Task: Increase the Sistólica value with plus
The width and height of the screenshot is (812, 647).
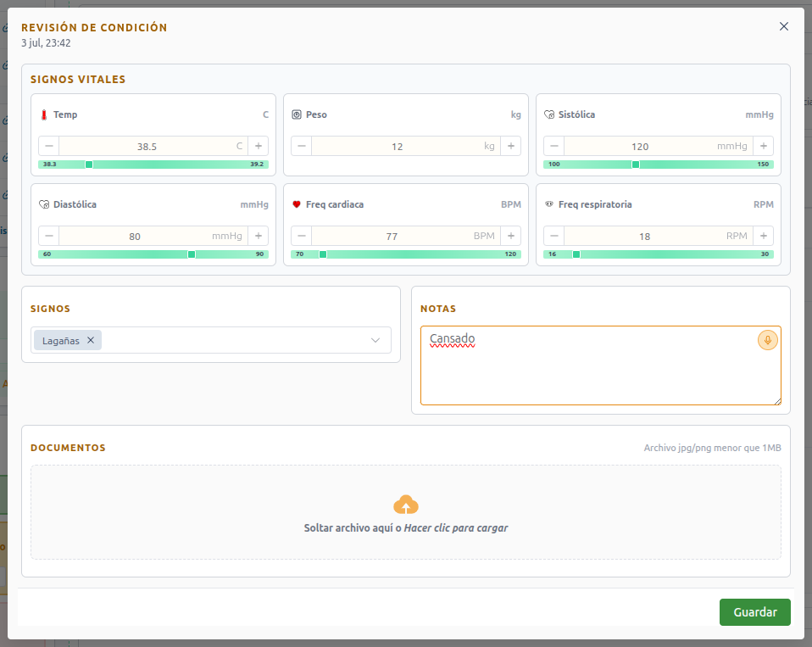Action: [764, 146]
